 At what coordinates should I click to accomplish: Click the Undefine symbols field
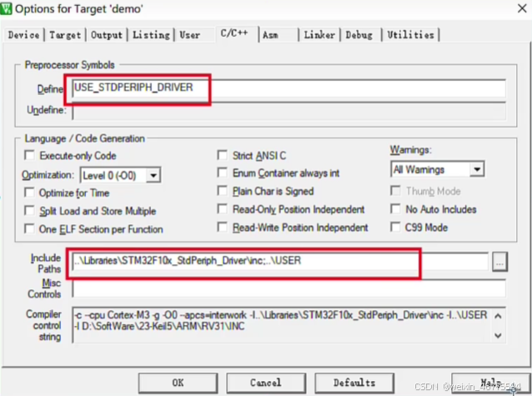[289, 111]
